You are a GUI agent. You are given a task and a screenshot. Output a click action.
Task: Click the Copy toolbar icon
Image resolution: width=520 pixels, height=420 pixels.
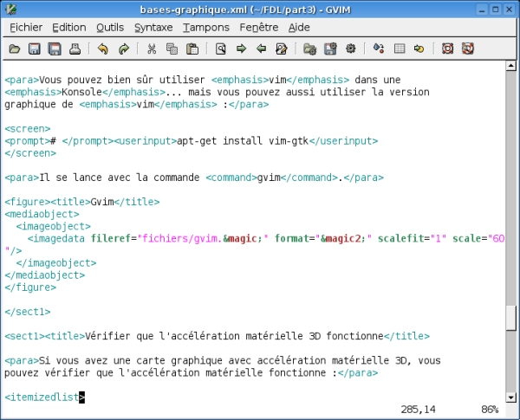pos(171,48)
